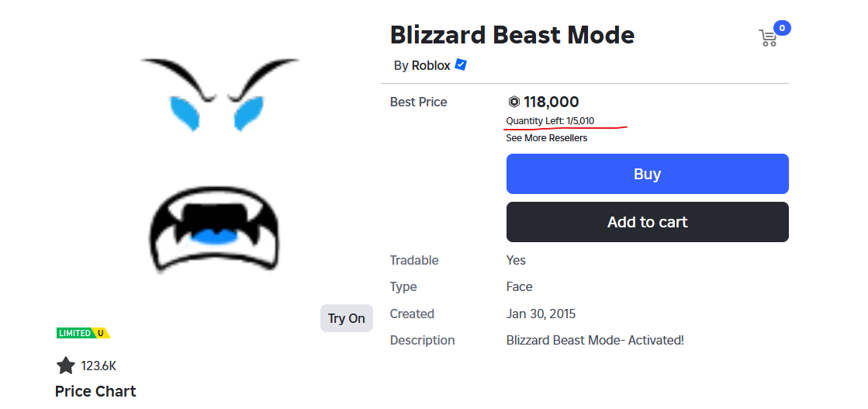Click the Robux currency icon

(x=514, y=102)
